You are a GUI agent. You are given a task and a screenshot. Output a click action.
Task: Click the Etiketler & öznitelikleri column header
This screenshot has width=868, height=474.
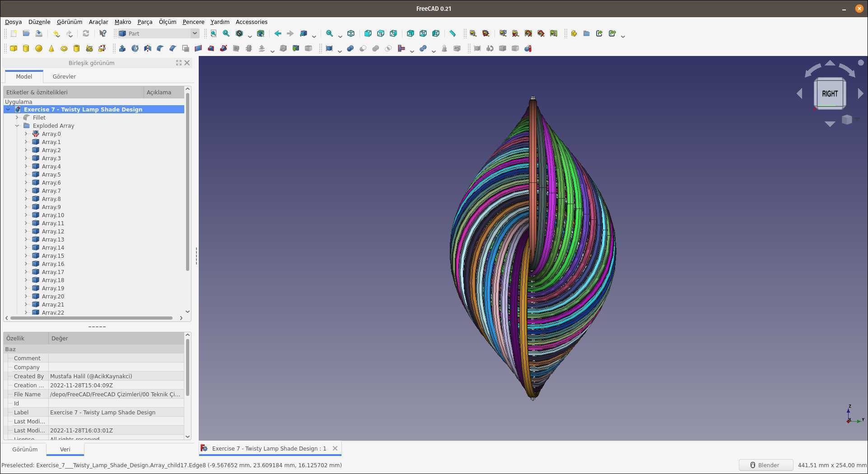(74, 92)
